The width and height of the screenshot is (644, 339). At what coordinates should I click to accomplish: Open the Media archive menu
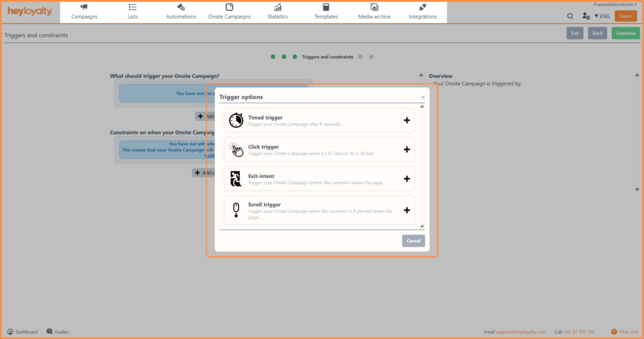point(374,12)
